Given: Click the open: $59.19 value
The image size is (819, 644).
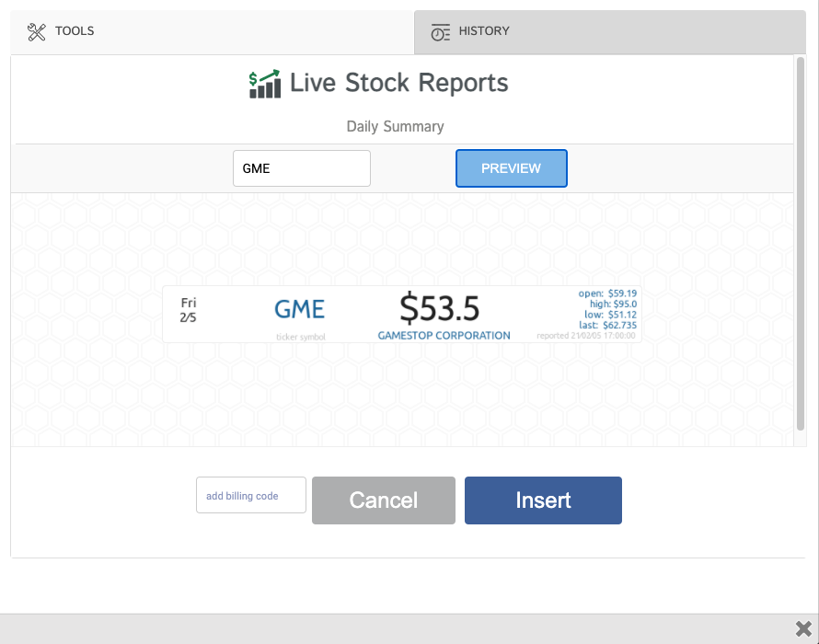Looking at the screenshot, I should tap(607, 293).
